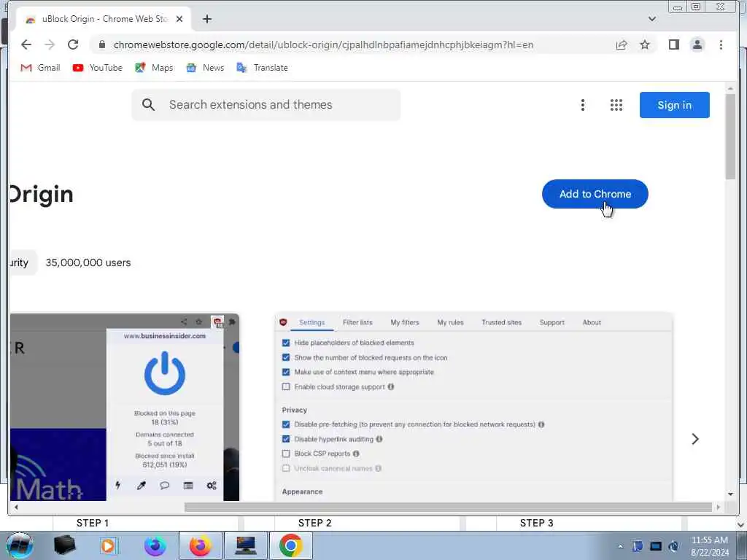Click the forward navigation arrow
The width and height of the screenshot is (747, 560).
[x=50, y=44]
